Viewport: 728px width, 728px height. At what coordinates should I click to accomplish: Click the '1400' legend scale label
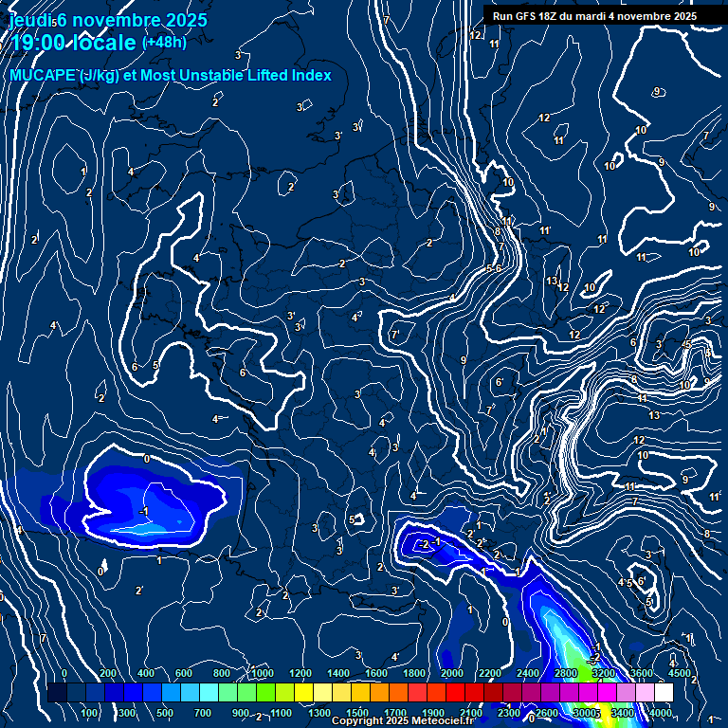pos(338,673)
